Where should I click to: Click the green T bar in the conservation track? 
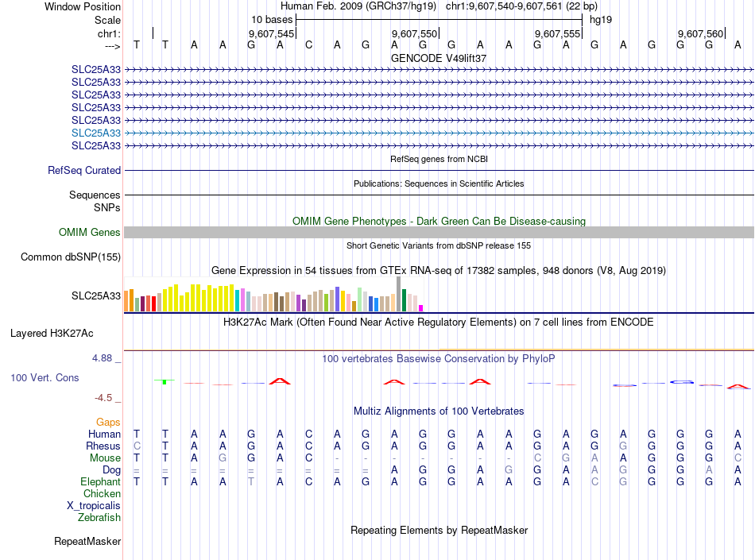click(x=165, y=381)
